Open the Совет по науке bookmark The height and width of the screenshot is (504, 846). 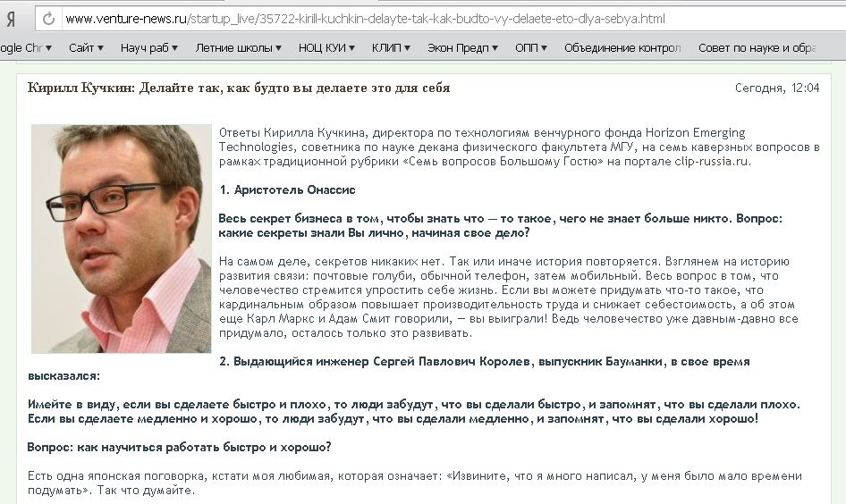tap(757, 48)
